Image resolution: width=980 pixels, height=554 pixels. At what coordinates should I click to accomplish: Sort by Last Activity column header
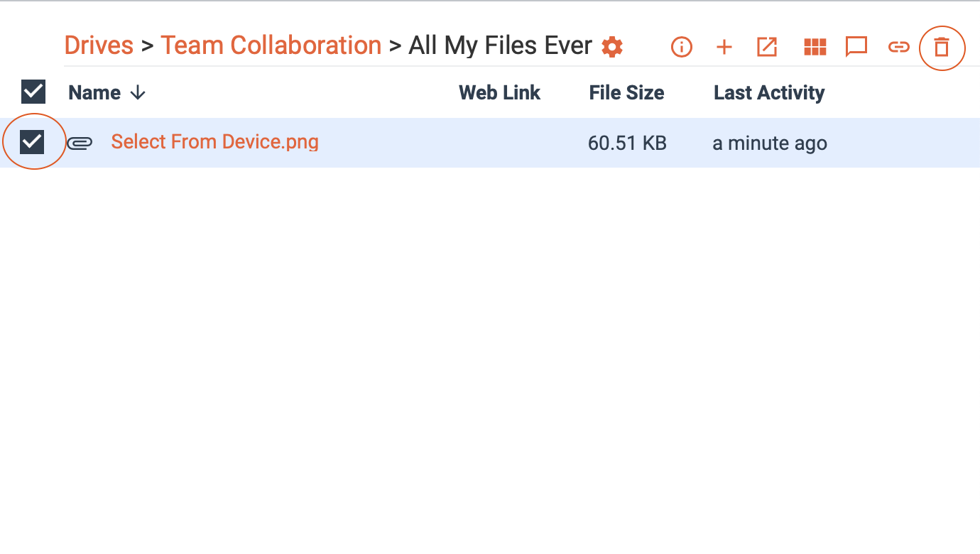tap(769, 93)
